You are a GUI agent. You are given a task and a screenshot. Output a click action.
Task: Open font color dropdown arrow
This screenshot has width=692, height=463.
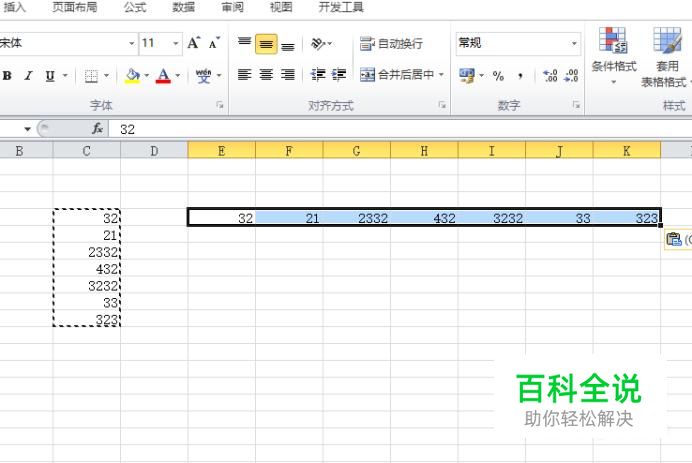[x=178, y=75]
